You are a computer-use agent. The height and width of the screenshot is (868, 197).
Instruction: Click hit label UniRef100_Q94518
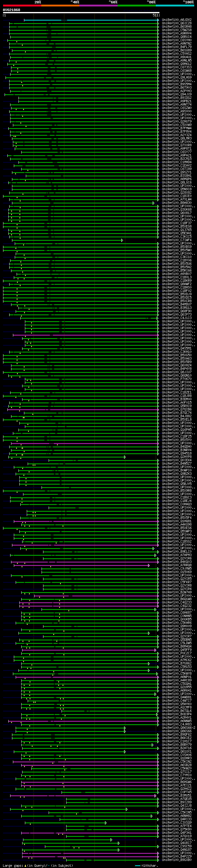(176, 453)
